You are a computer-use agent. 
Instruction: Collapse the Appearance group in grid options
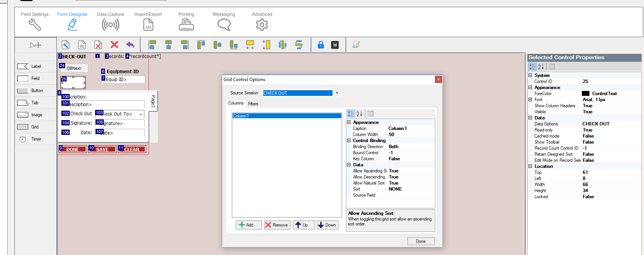349,122
